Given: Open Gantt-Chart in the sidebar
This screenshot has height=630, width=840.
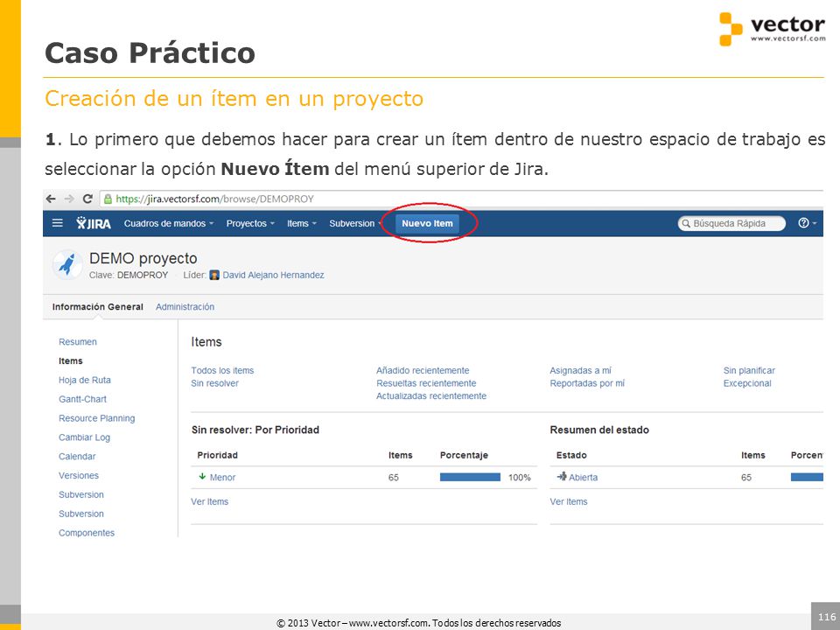Looking at the screenshot, I should (82, 399).
